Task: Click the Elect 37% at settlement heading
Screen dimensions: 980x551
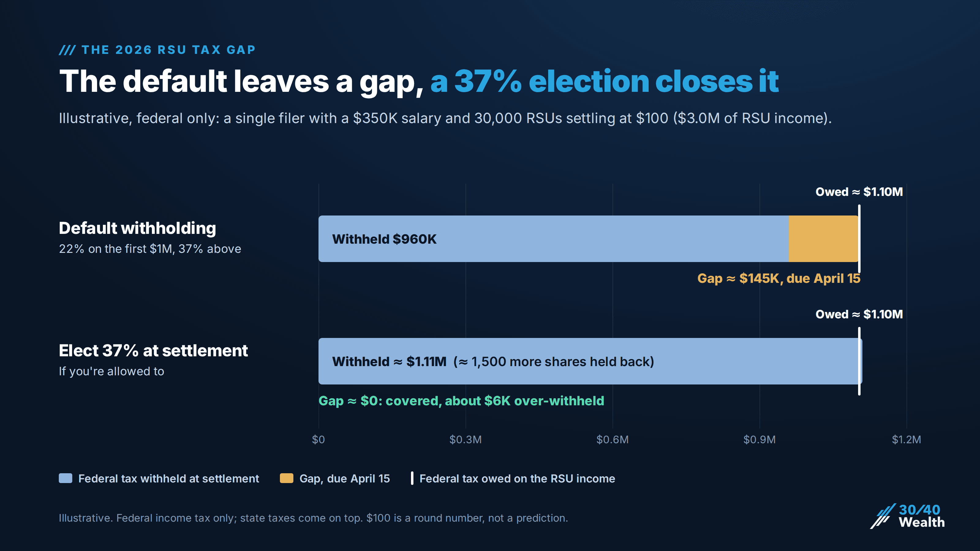Action: coord(153,350)
